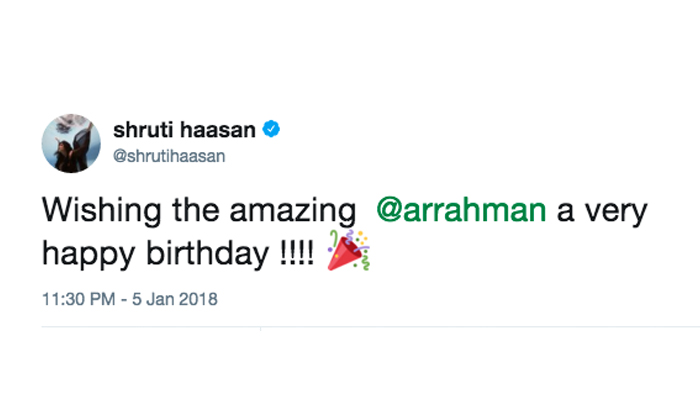Click the blue verified badge
This screenshot has width=700, height=400.
[x=270, y=128]
